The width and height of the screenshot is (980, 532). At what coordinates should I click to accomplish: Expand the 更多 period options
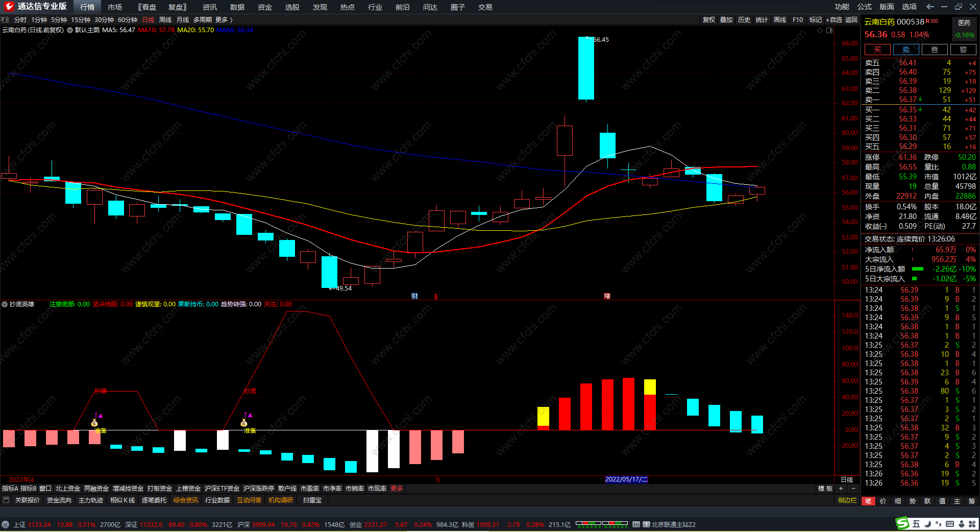click(x=224, y=20)
